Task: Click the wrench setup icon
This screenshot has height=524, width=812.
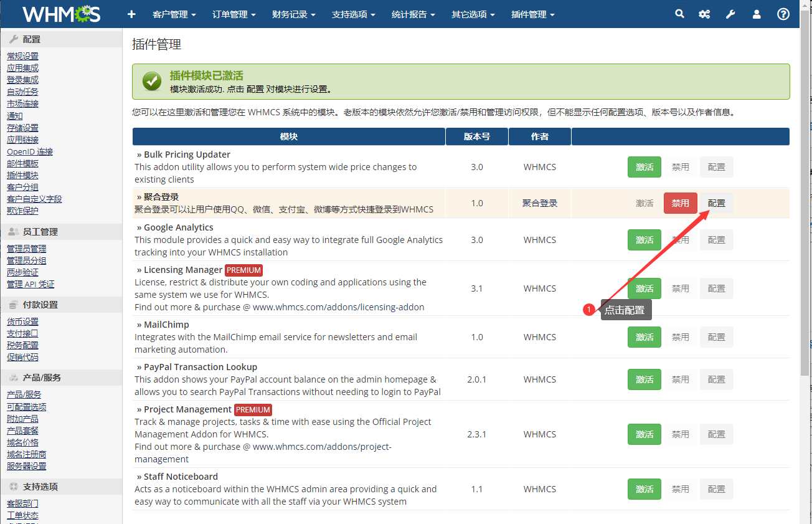Action: (x=730, y=14)
